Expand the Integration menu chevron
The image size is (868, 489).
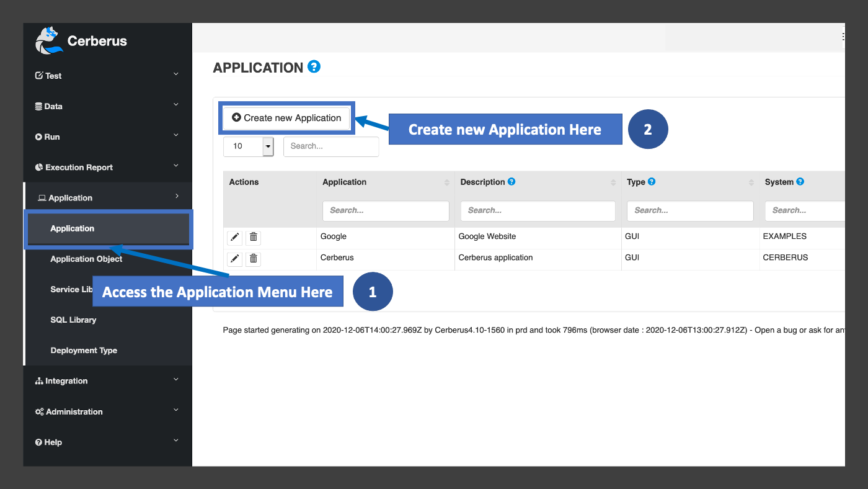[x=176, y=380]
